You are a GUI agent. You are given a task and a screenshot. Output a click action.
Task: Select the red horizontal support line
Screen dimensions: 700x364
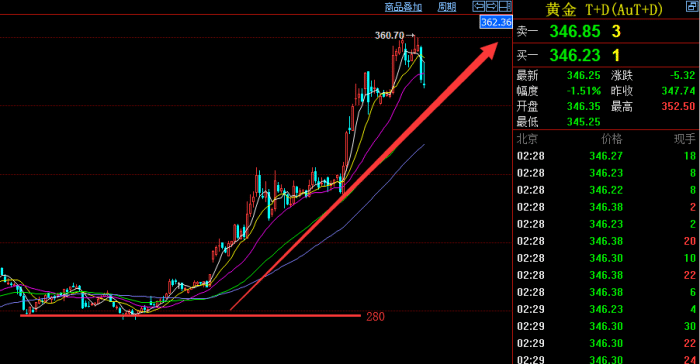pos(190,316)
